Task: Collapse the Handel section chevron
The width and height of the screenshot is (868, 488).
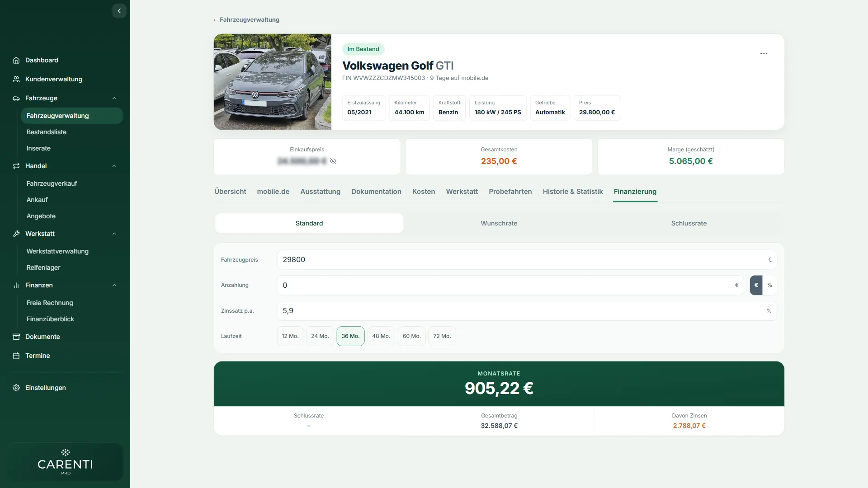Action: pyautogui.click(x=114, y=166)
